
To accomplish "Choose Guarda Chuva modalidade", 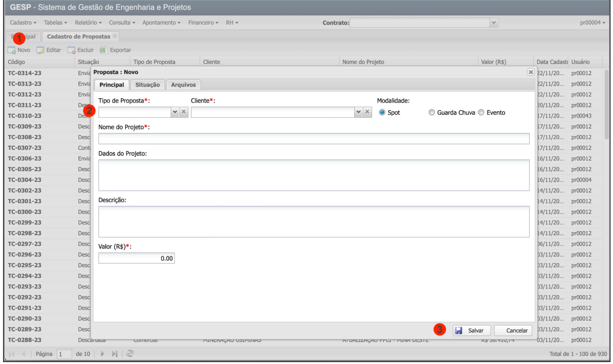I will tap(432, 112).
